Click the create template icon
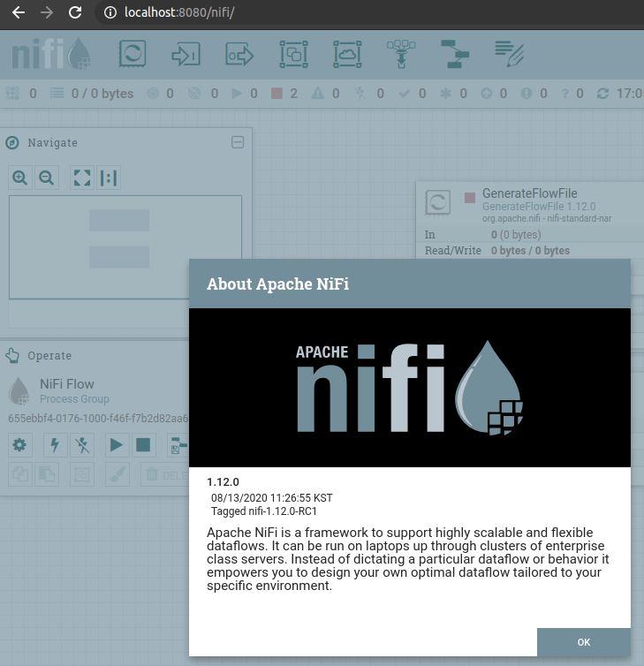644x666 pixels. tap(178, 445)
